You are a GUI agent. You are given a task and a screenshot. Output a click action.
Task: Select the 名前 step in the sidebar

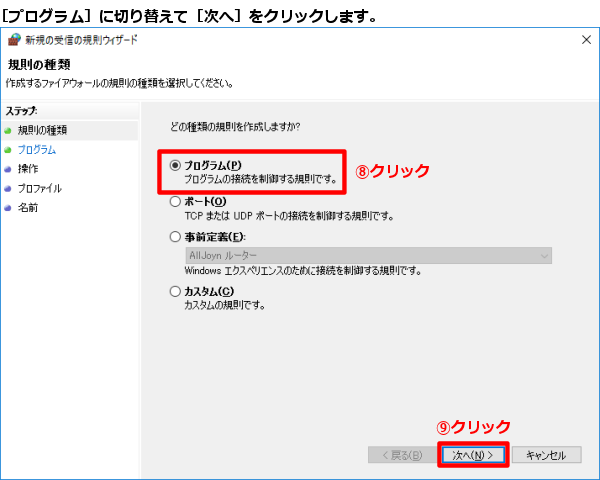(28, 207)
